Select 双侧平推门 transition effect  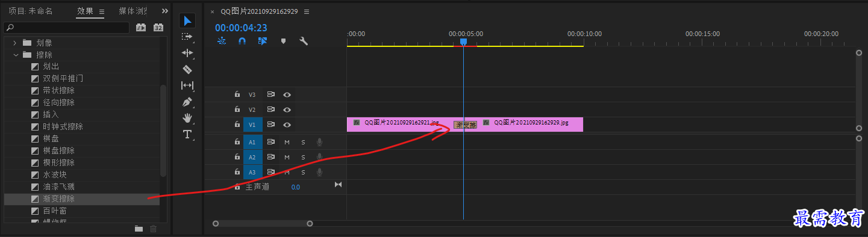[63, 79]
